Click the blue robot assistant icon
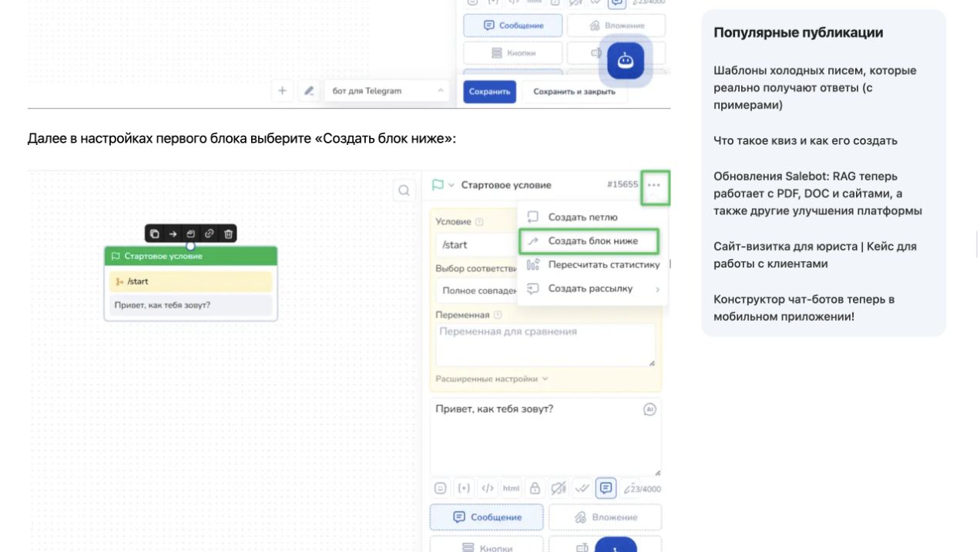The height and width of the screenshot is (552, 980). click(626, 61)
